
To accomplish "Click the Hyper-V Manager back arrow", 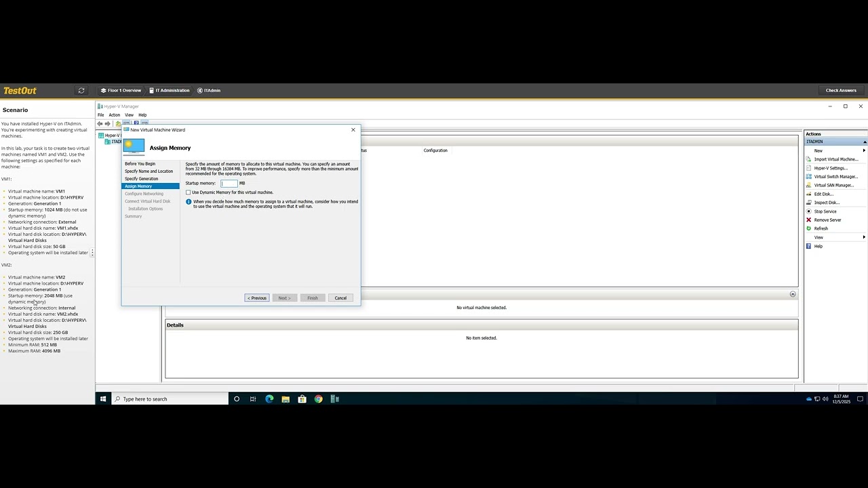I will pos(100,123).
